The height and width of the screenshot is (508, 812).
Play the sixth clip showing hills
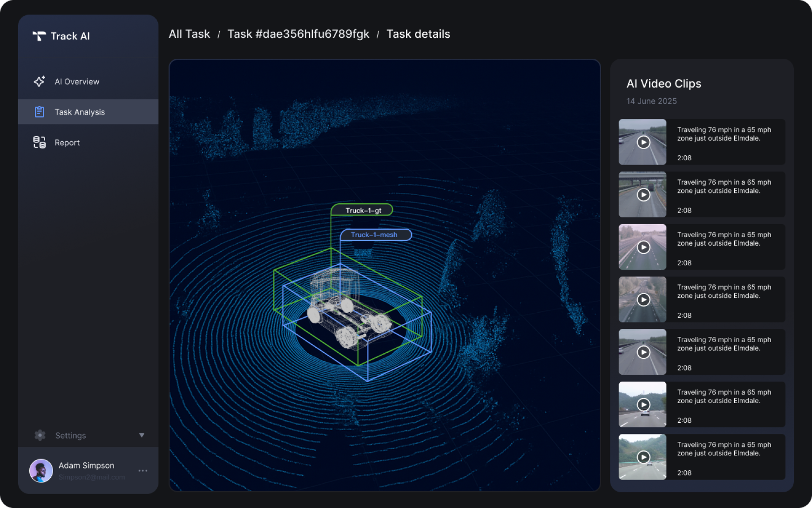[x=643, y=405]
